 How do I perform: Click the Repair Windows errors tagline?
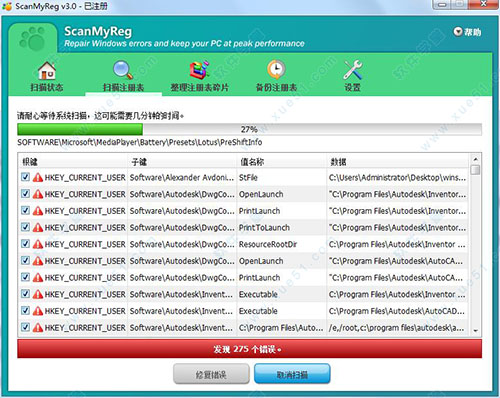(x=184, y=43)
